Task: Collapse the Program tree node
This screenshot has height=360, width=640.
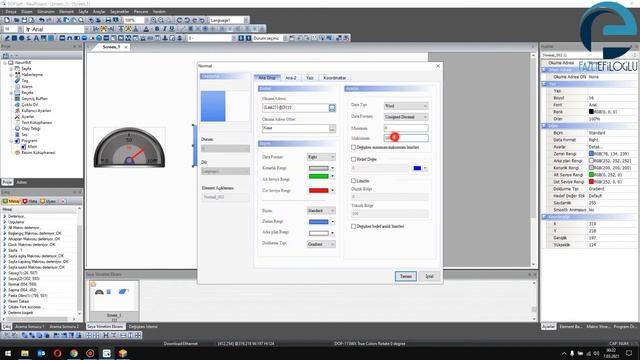Action: coord(11,141)
